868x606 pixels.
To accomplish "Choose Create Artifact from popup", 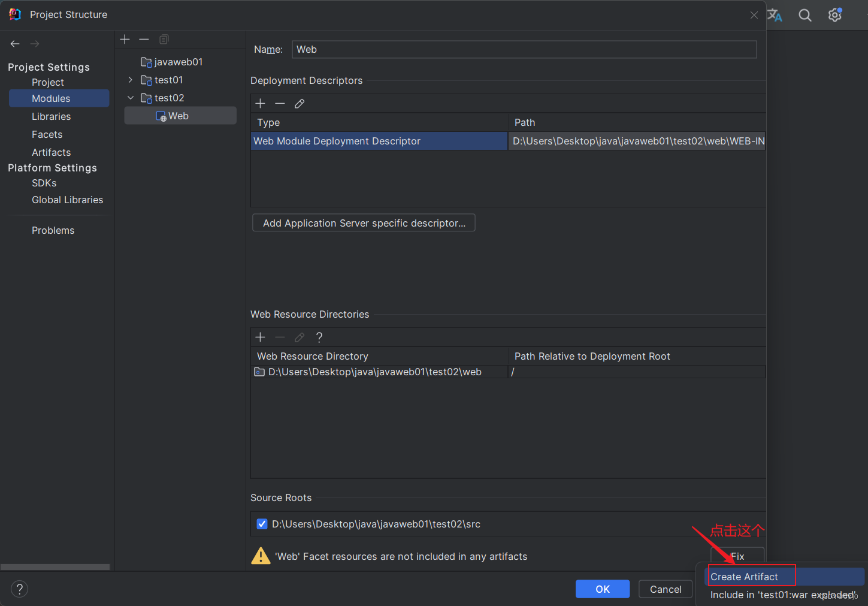I will [x=786, y=577].
